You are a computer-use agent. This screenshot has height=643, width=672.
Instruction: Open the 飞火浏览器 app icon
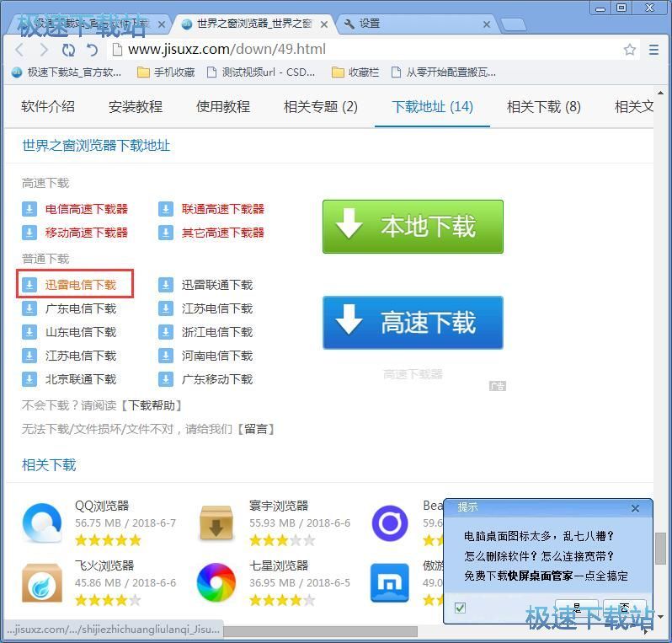point(42,583)
